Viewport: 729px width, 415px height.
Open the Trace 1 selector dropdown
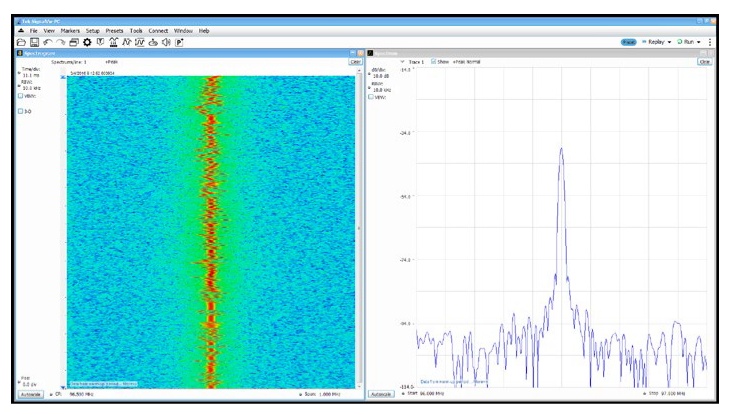click(403, 62)
